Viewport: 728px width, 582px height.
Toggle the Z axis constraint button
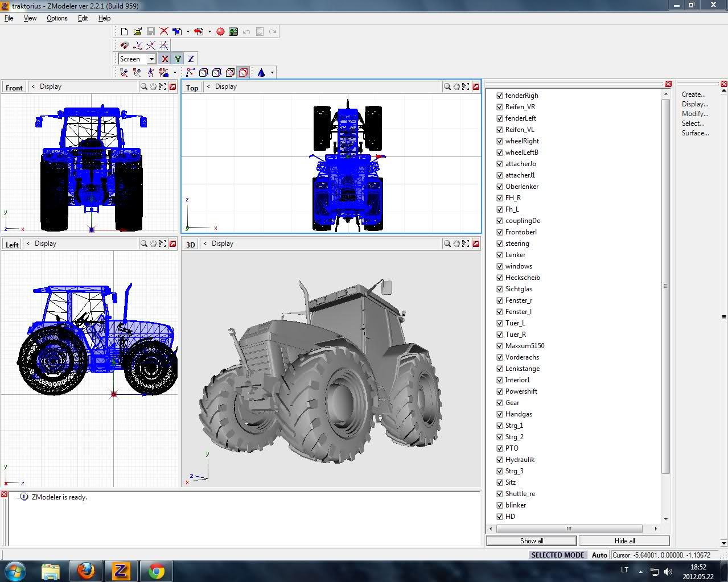coord(191,59)
